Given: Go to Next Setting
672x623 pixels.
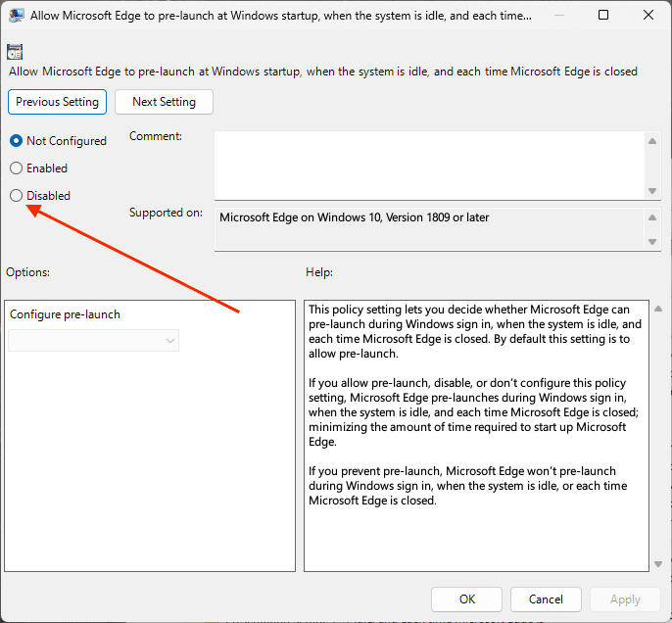Looking at the screenshot, I should 164,102.
